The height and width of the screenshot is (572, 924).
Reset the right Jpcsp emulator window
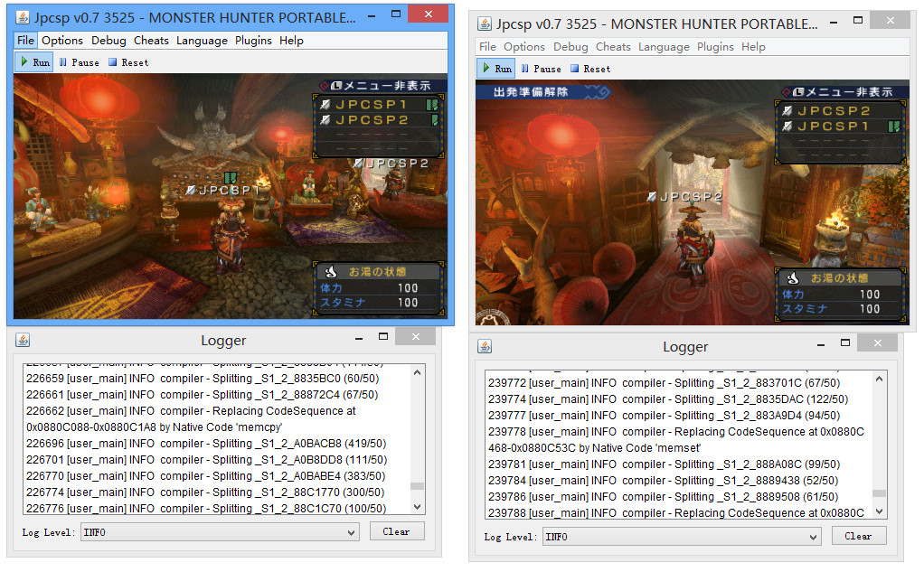(x=590, y=69)
